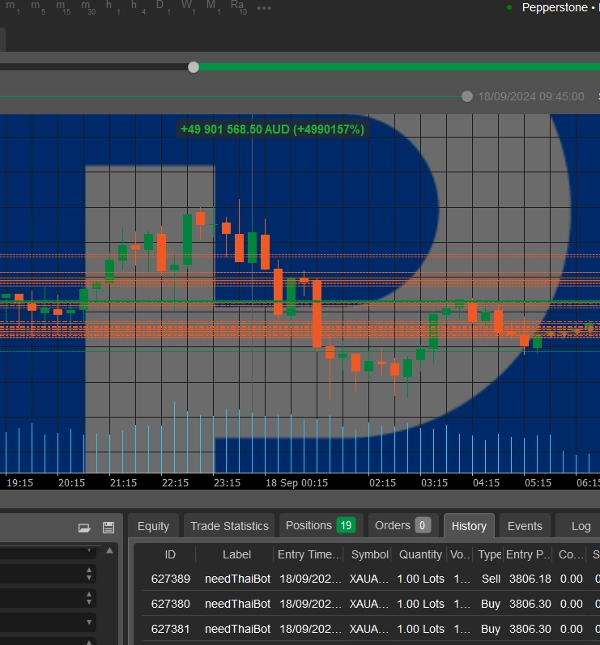The width and height of the screenshot is (600, 645).
Task: Sort history by the ID column header
Action: [x=170, y=554]
